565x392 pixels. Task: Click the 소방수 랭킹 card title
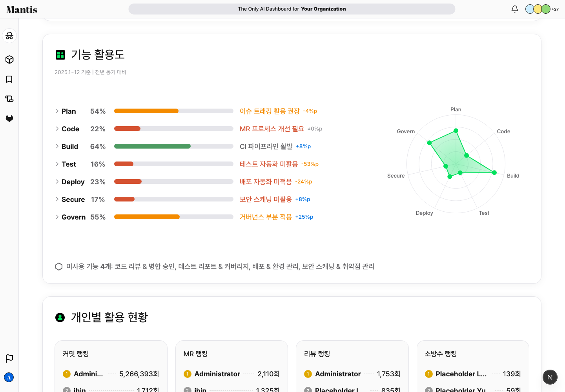(441, 354)
